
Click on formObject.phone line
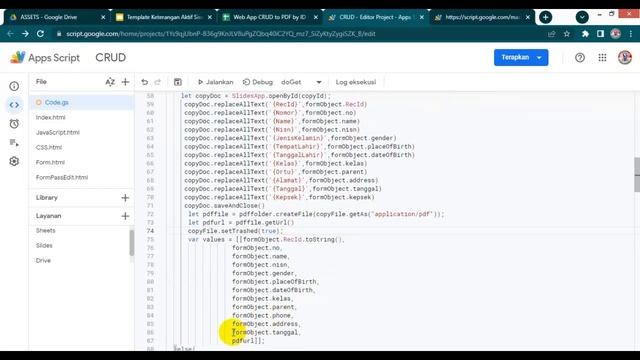coord(263,316)
